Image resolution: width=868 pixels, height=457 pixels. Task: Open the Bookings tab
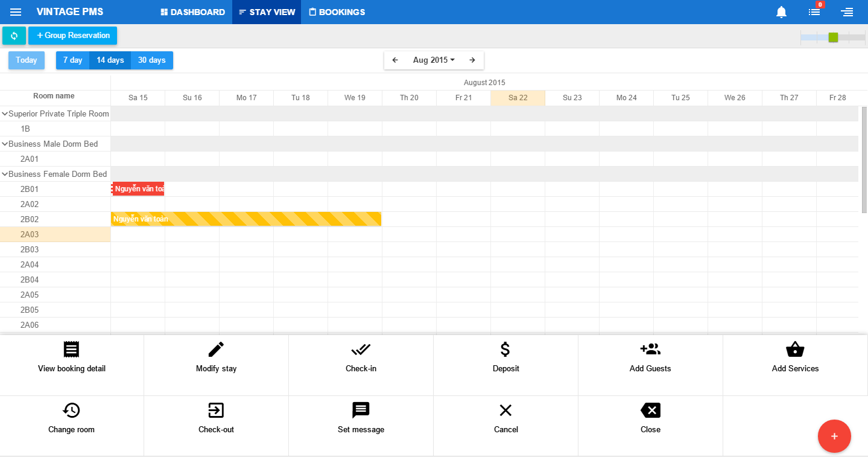pyautogui.click(x=337, y=12)
